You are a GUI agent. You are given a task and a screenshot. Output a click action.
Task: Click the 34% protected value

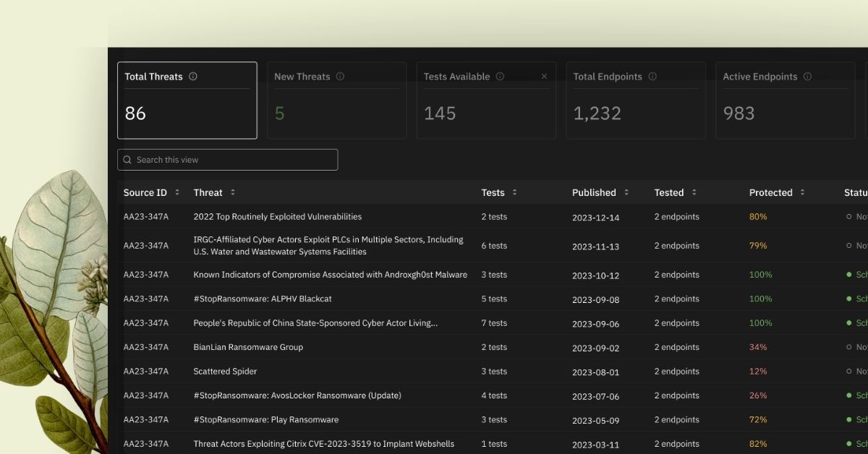[758, 347]
